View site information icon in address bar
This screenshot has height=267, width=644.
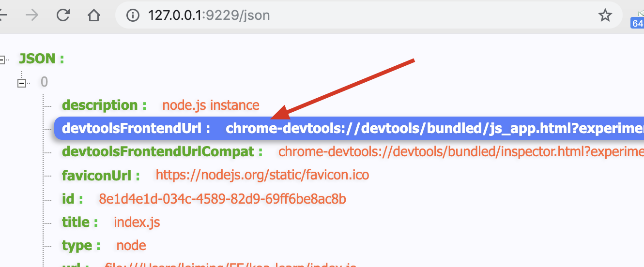pos(133,15)
